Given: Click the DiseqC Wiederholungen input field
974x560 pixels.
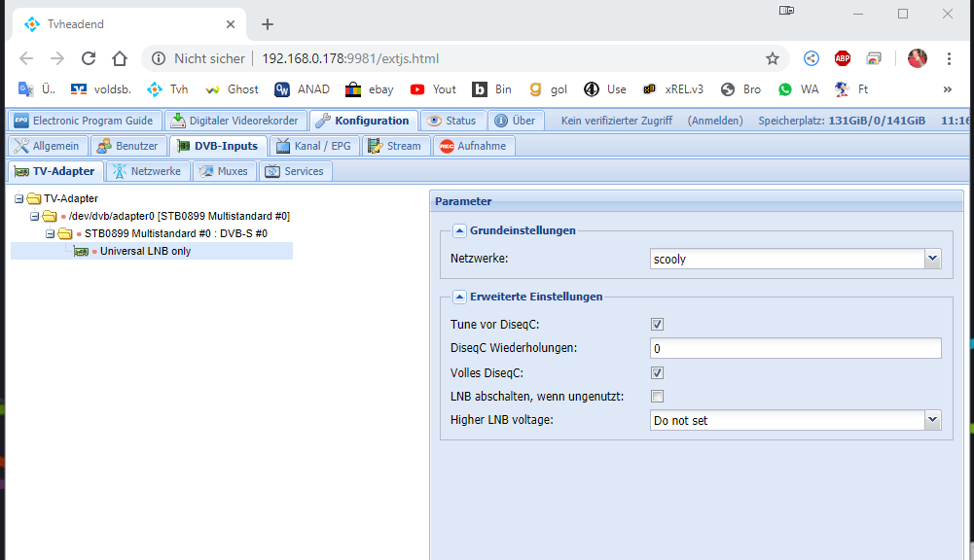Looking at the screenshot, I should click(796, 348).
